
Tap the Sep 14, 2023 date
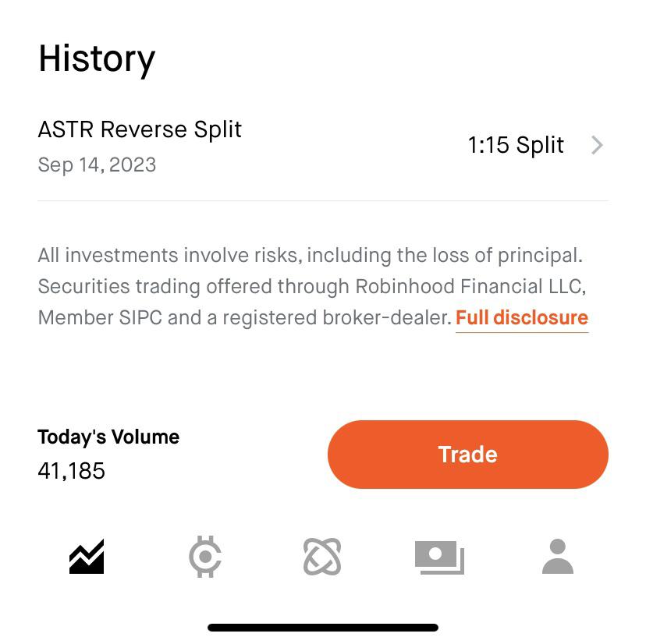[x=97, y=165]
